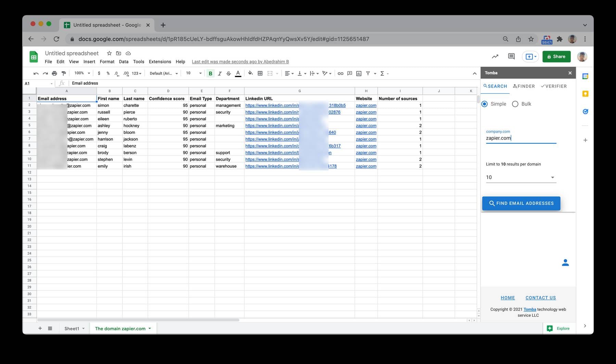Open the All sheets list icon
616x364 pixels.
[x=50, y=328]
